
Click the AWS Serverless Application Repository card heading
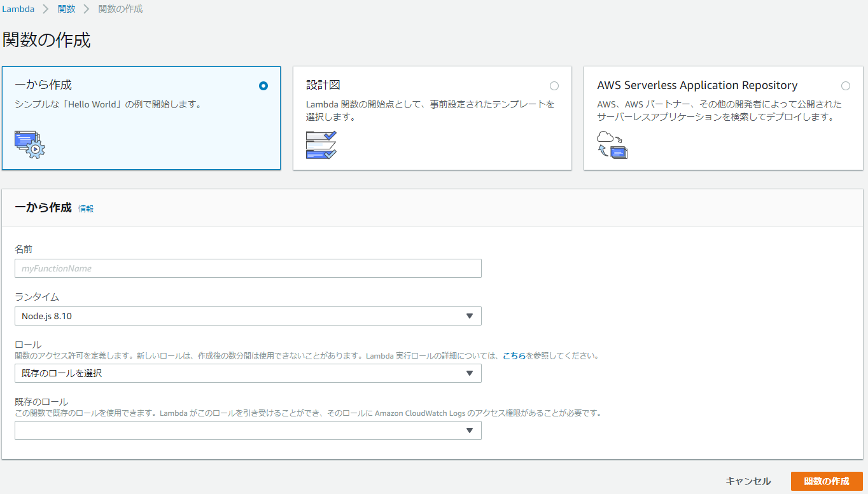pyautogui.click(x=697, y=85)
